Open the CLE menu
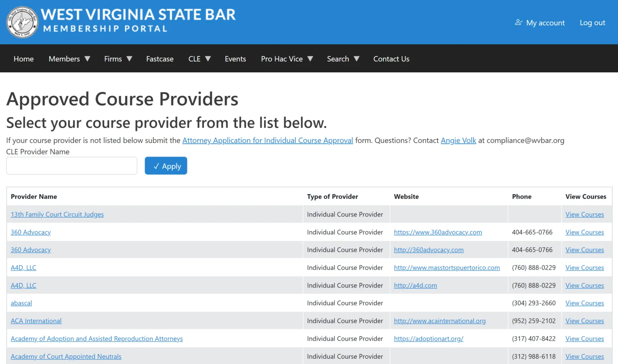The image size is (618, 364). 194,59
